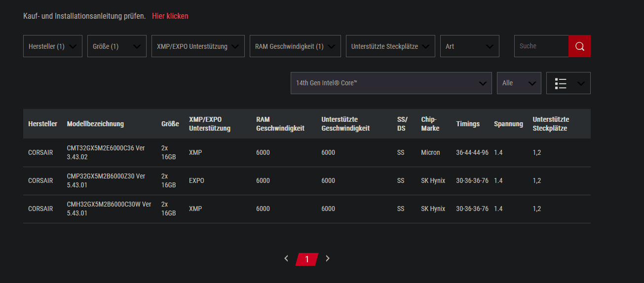
Task: Click Unterstützte Steckplätze column header
Action: click(x=551, y=124)
